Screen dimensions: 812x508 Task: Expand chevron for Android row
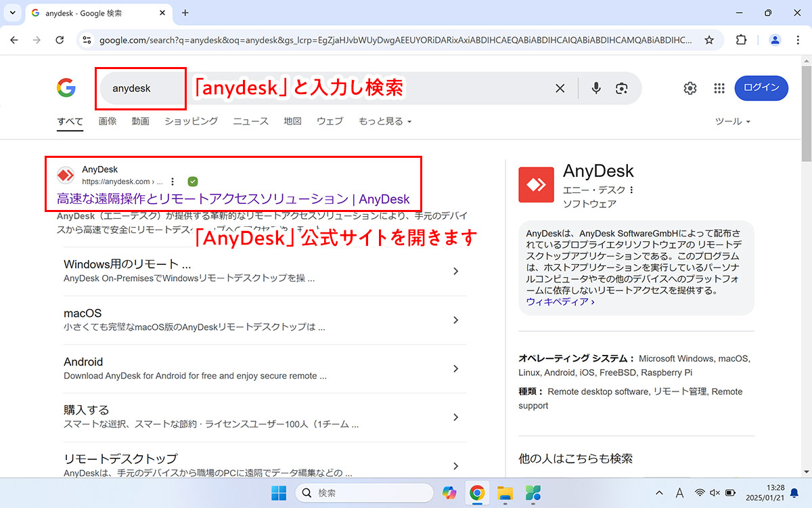[x=455, y=368]
